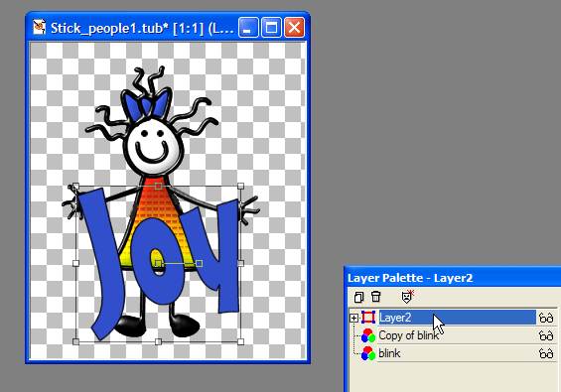The height and width of the screenshot is (392, 561).
Task: Click the Delete Layer trash icon
Action: tap(375, 297)
